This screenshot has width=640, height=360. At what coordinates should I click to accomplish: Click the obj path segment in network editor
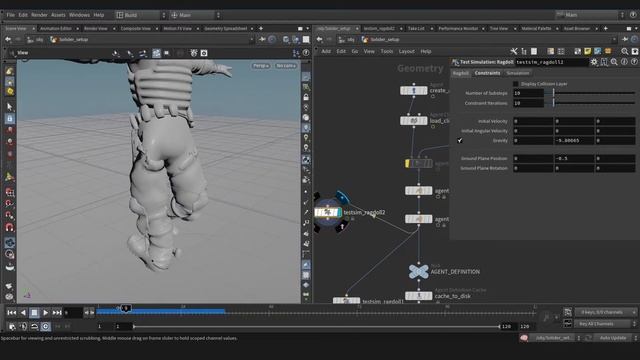pos(346,40)
